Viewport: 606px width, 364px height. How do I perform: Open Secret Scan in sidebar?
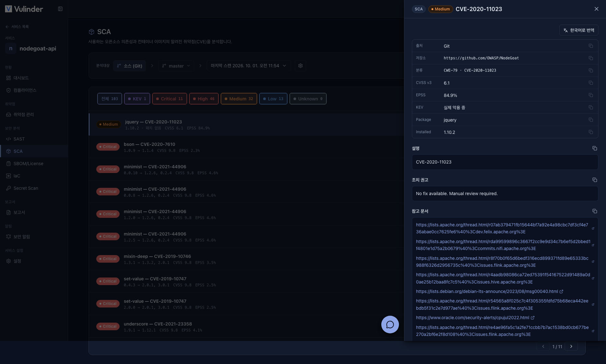(x=34, y=188)
